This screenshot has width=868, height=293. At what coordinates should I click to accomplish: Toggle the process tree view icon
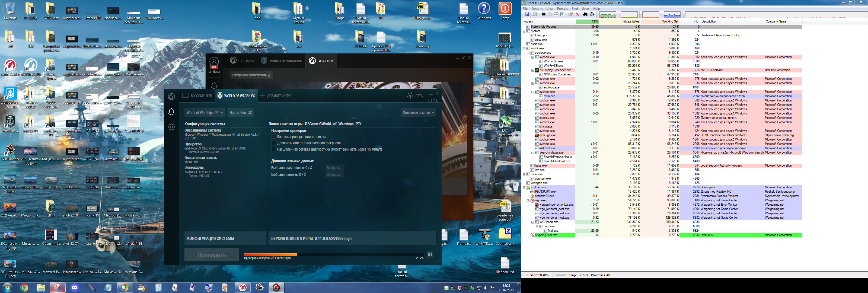click(x=550, y=14)
